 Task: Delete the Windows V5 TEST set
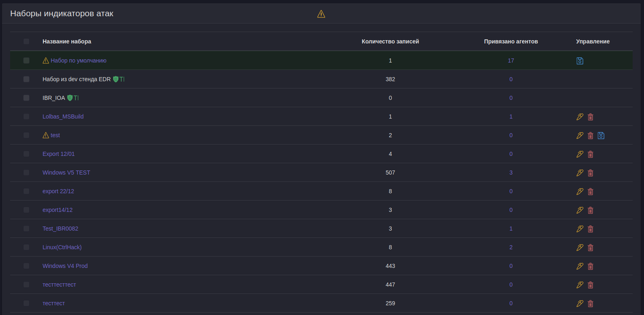point(590,173)
